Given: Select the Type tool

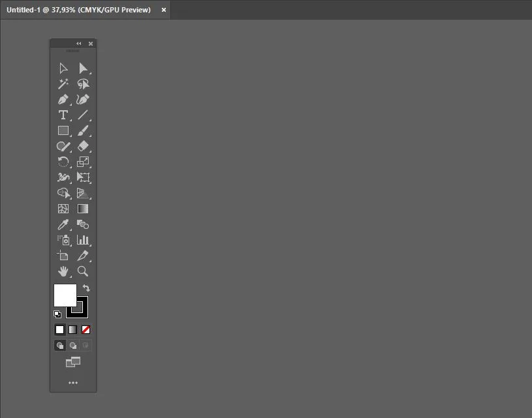Looking at the screenshot, I should 63,115.
